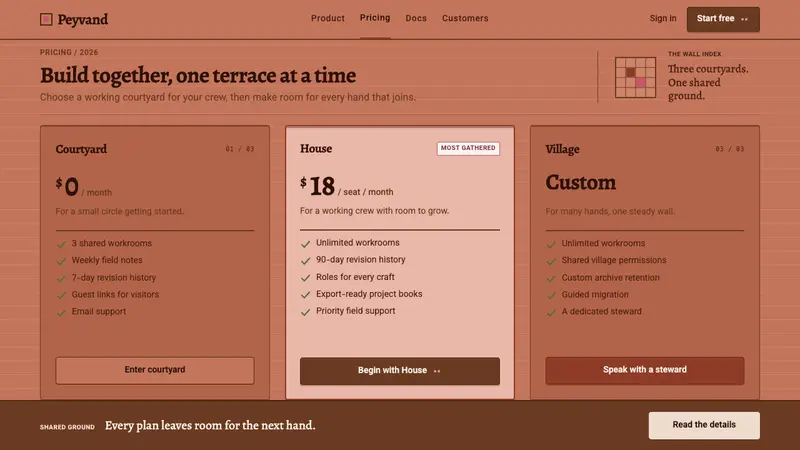Click 'Build together, one terrace at a time' heading
Image resolution: width=800 pixels, height=450 pixels.
click(198, 76)
